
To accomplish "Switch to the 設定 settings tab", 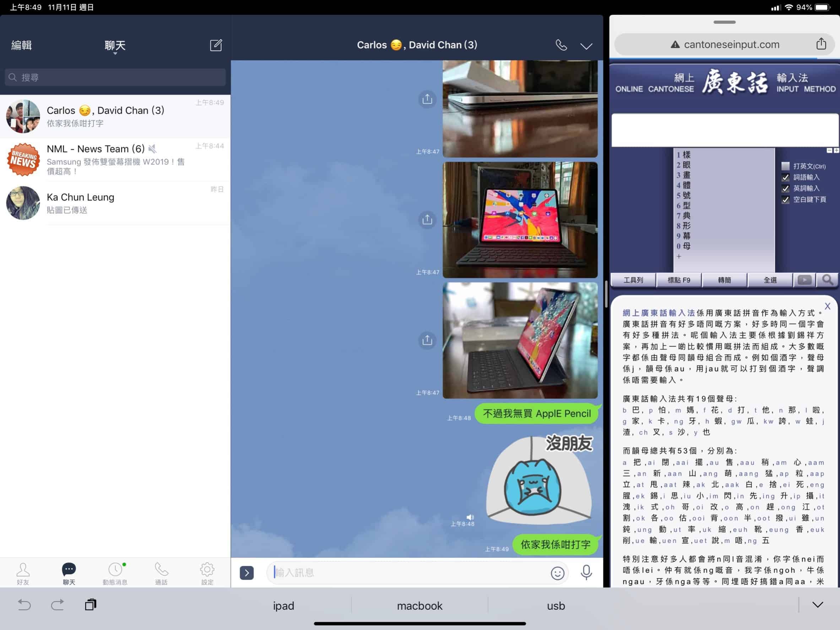I will click(x=207, y=574).
